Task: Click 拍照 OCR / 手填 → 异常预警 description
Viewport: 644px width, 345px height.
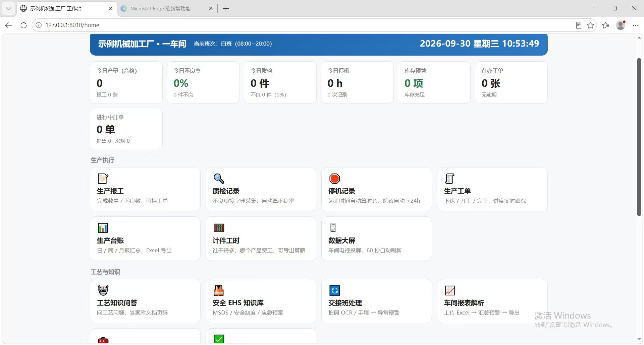Action: click(364, 313)
